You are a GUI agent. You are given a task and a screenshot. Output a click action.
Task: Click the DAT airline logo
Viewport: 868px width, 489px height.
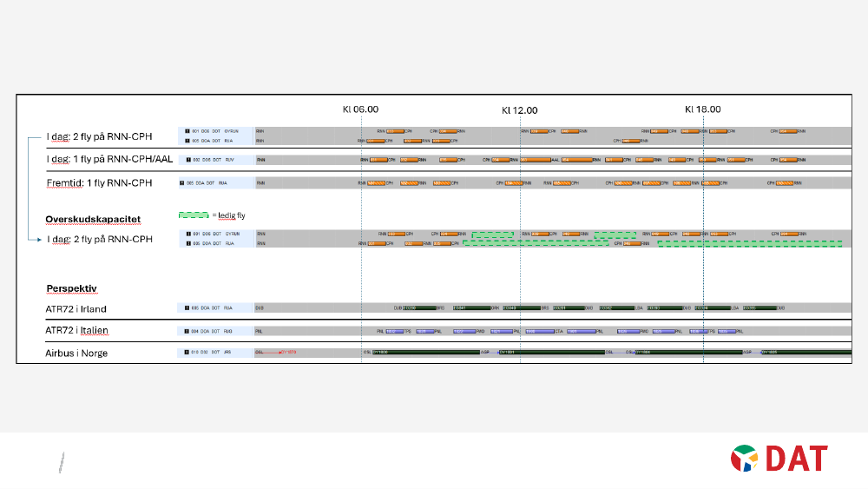779,458
